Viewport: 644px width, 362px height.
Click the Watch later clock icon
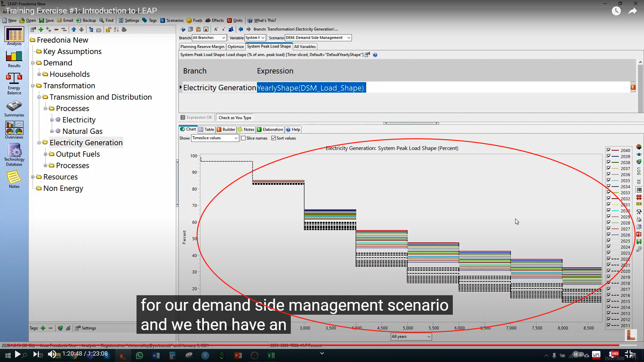(x=616, y=11)
